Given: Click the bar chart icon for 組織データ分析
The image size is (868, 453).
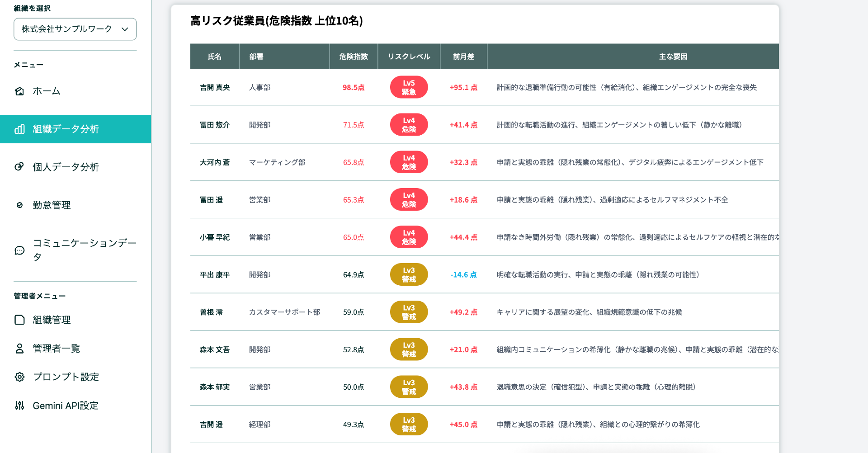Looking at the screenshot, I should pyautogui.click(x=19, y=129).
